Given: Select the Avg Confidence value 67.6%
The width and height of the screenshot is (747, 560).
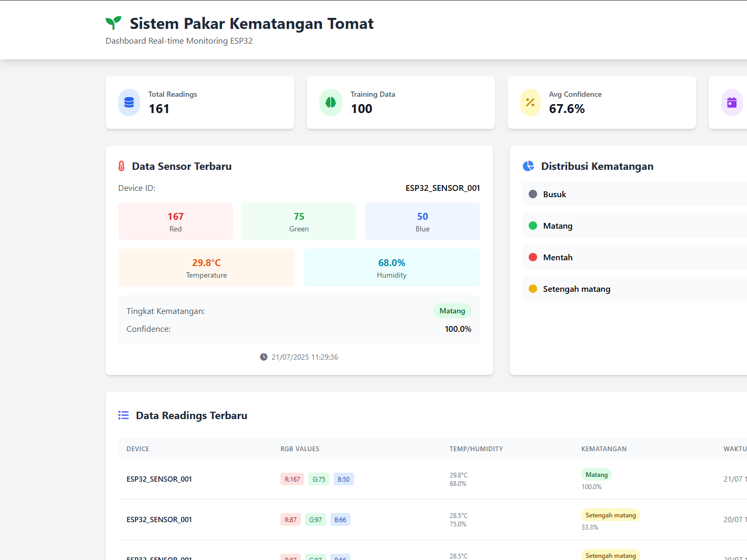Looking at the screenshot, I should point(567,109).
